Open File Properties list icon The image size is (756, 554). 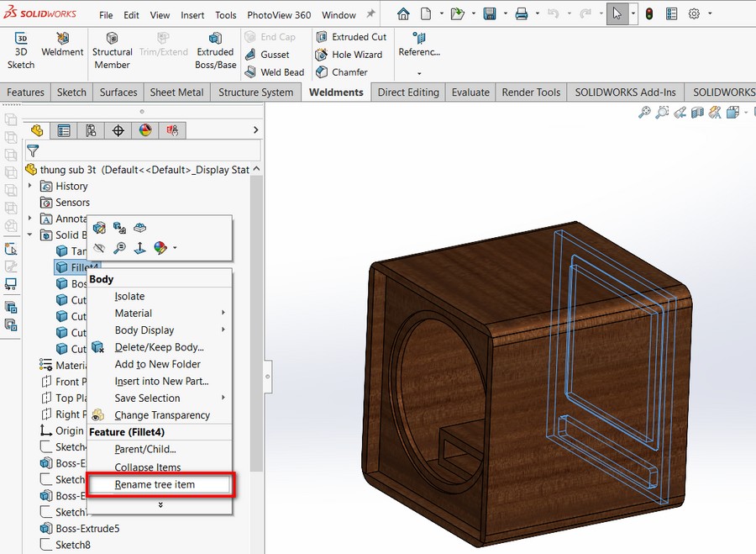pyautogui.click(x=671, y=14)
